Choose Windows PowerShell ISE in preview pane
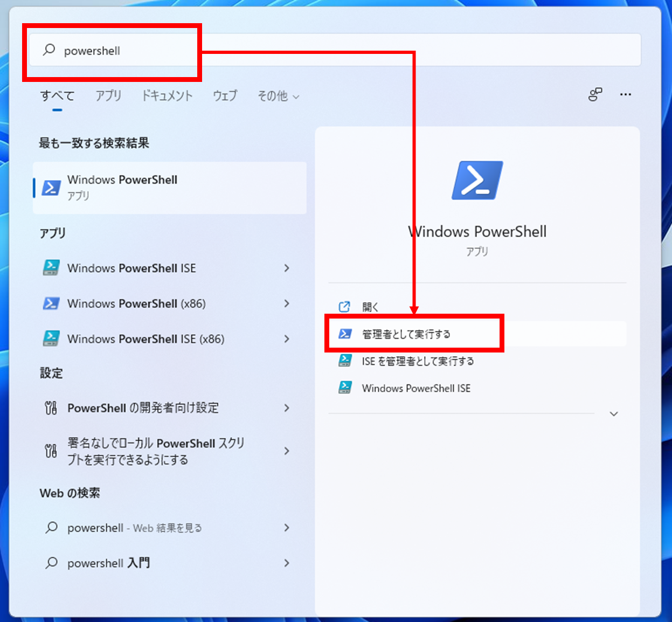Viewport: 672px width, 622px height. coord(416,388)
